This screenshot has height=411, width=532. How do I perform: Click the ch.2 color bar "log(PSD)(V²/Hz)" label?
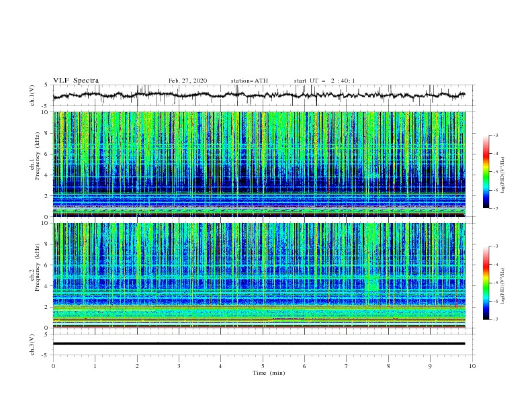(x=503, y=285)
